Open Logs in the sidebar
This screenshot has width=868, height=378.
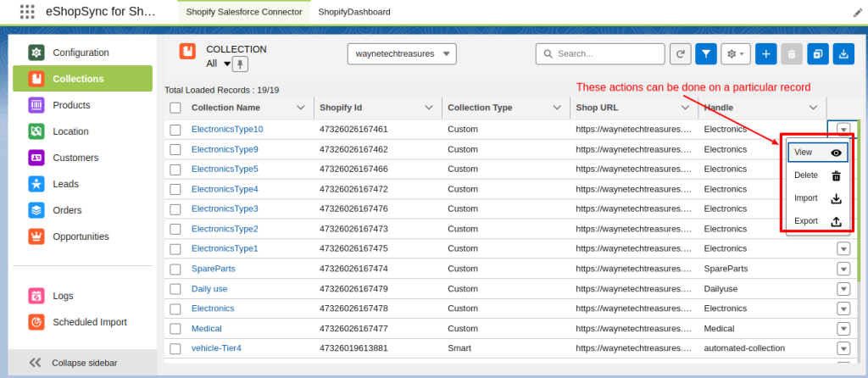pos(82,296)
